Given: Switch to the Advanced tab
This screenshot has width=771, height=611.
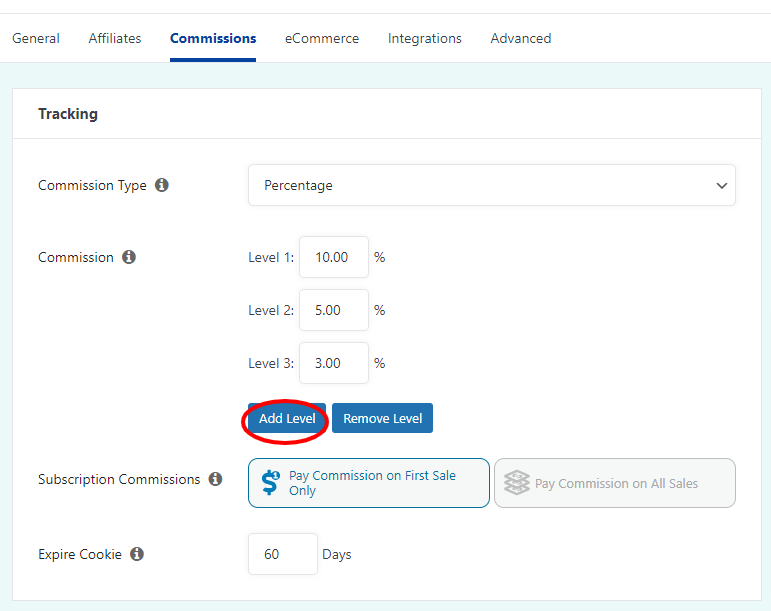Looking at the screenshot, I should coord(521,38).
